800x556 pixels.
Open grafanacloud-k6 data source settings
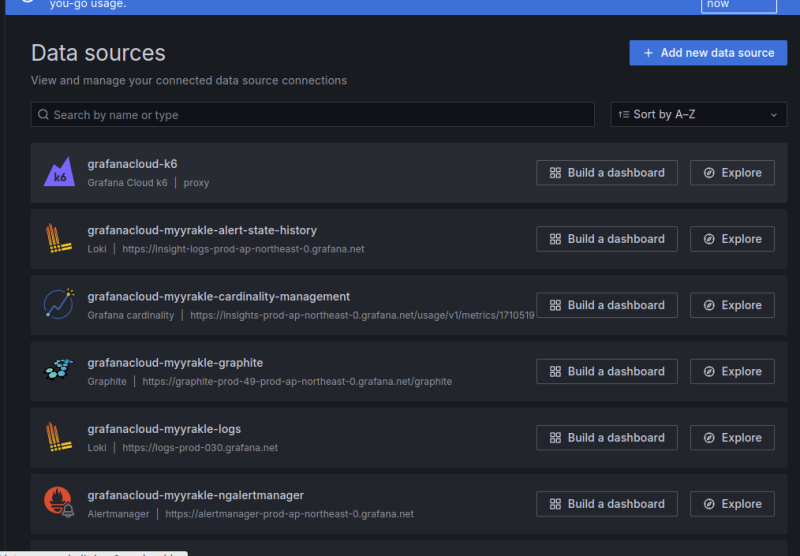coord(132,164)
